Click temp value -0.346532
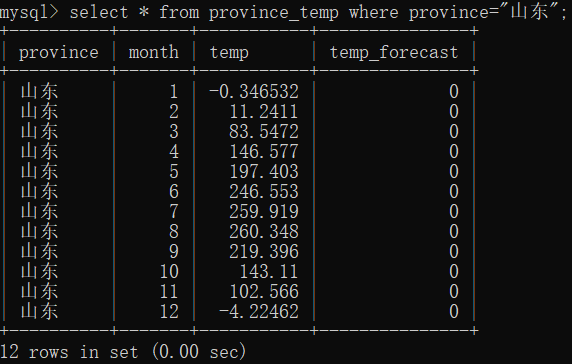Viewport: 572px width, 364px height. (x=254, y=92)
